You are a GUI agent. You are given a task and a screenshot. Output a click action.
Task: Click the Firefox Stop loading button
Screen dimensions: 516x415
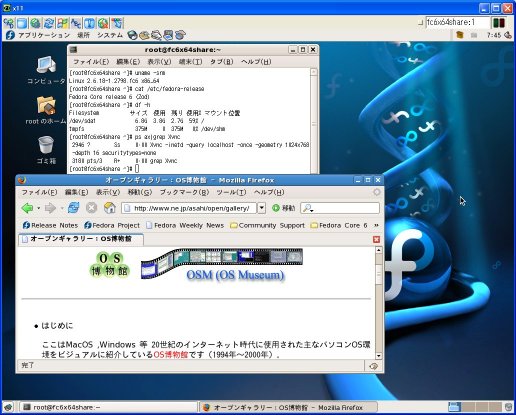[x=91, y=208]
